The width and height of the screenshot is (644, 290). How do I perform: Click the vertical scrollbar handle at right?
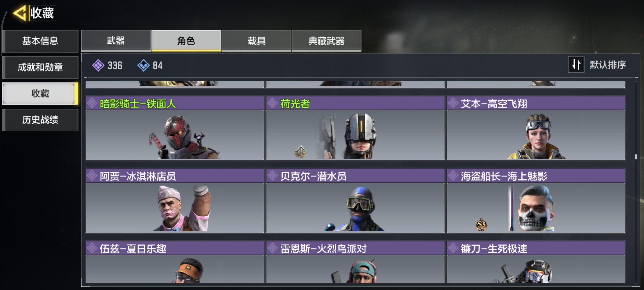636,157
